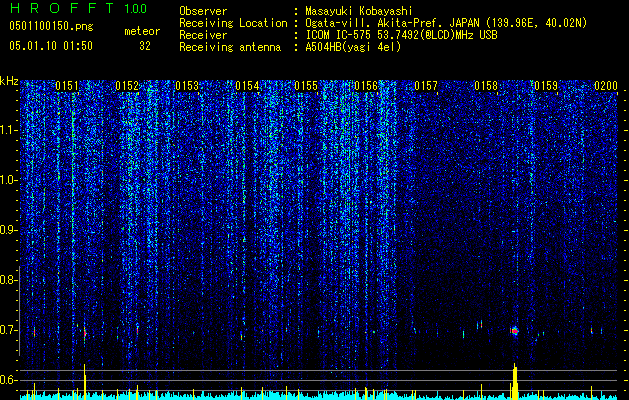Click the 0.9 kHz axis label
Viewport: 629px width, 400px height.
pos(9,230)
